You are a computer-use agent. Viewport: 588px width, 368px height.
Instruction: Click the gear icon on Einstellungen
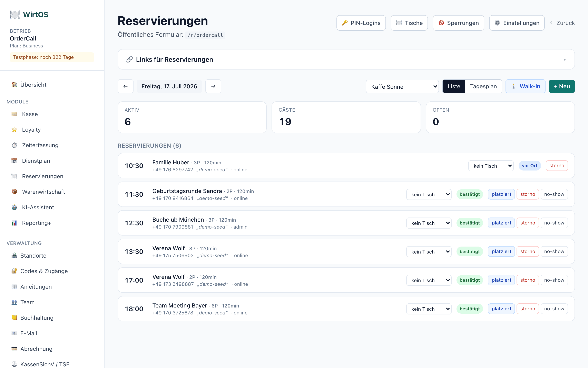coord(497,23)
